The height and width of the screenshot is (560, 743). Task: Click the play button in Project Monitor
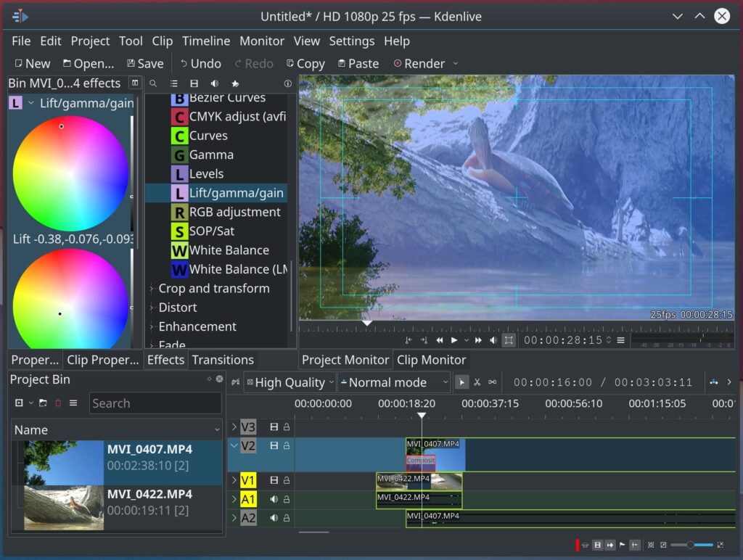tap(454, 340)
